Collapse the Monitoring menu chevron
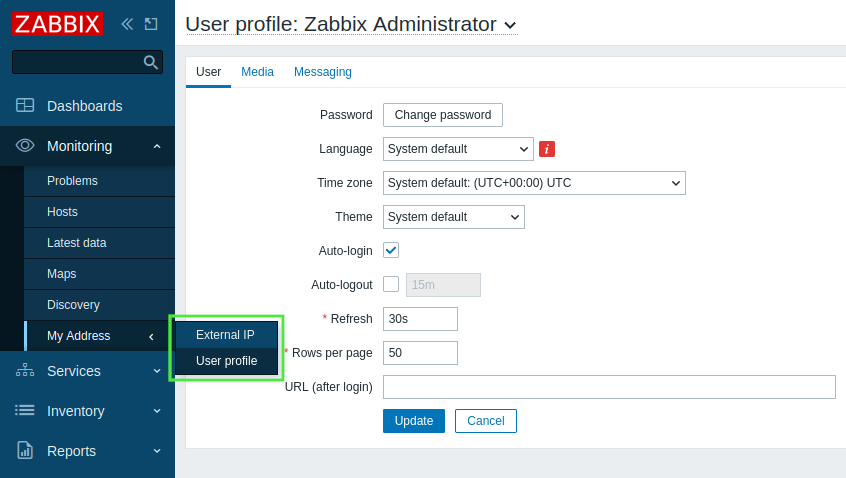The height and width of the screenshot is (478, 846). point(157,146)
